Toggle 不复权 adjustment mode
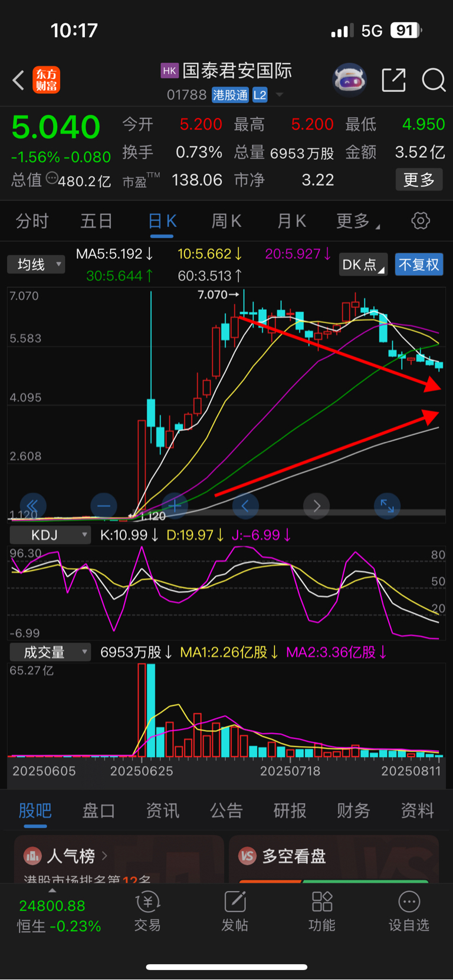The image size is (453, 980). point(419,265)
